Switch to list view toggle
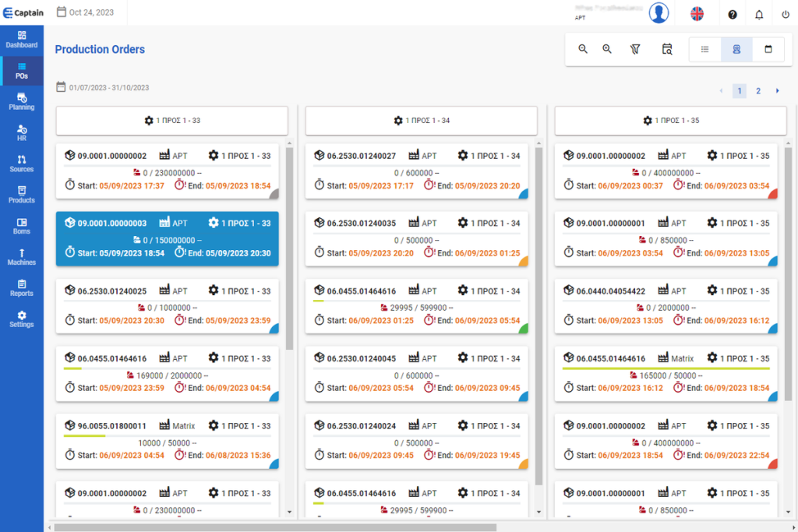This screenshot has height=532, width=798. (x=705, y=49)
